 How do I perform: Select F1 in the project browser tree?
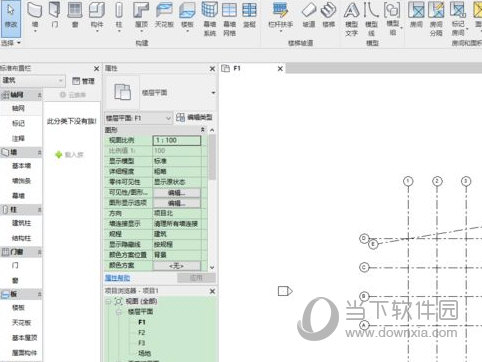(142, 322)
